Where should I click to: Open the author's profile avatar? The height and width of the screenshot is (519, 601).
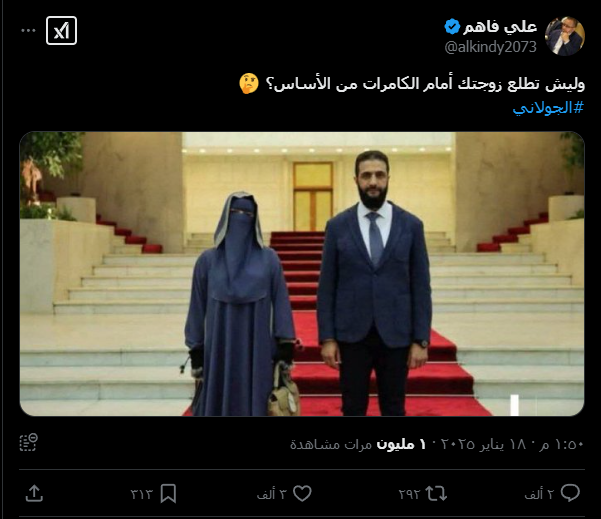[x=565, y=36]
